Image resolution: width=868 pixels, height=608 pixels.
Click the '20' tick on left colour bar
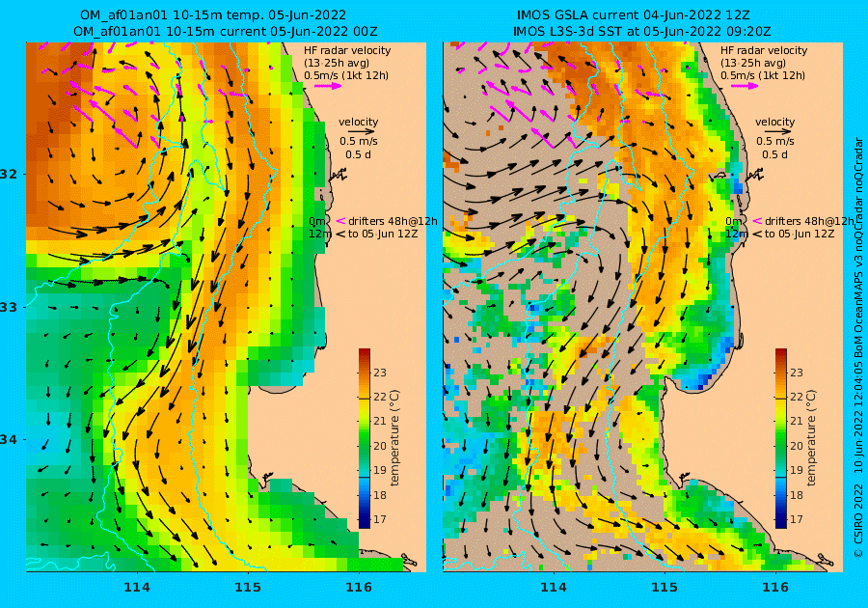click(x=380, y=446)
